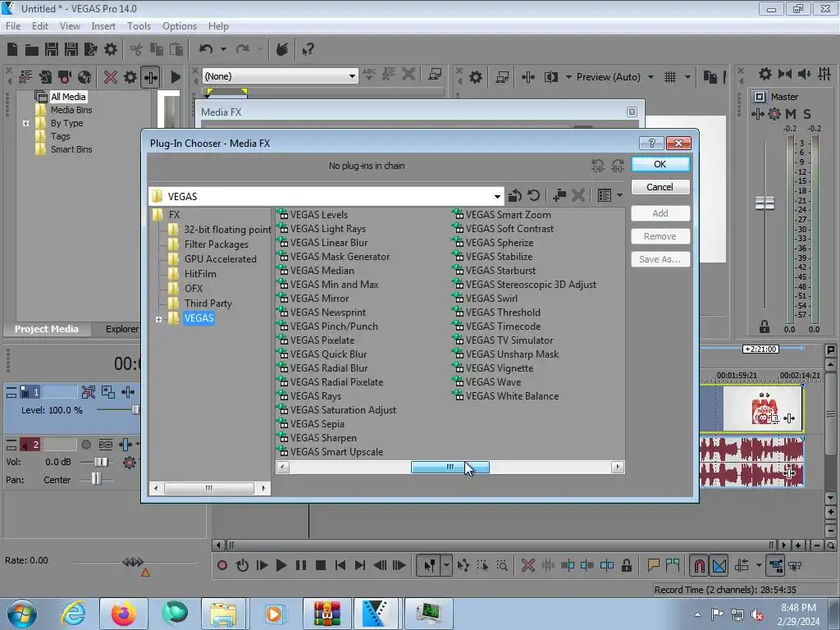Open the Tools menu
The image size is (840, 630).
tap(139, 25)
